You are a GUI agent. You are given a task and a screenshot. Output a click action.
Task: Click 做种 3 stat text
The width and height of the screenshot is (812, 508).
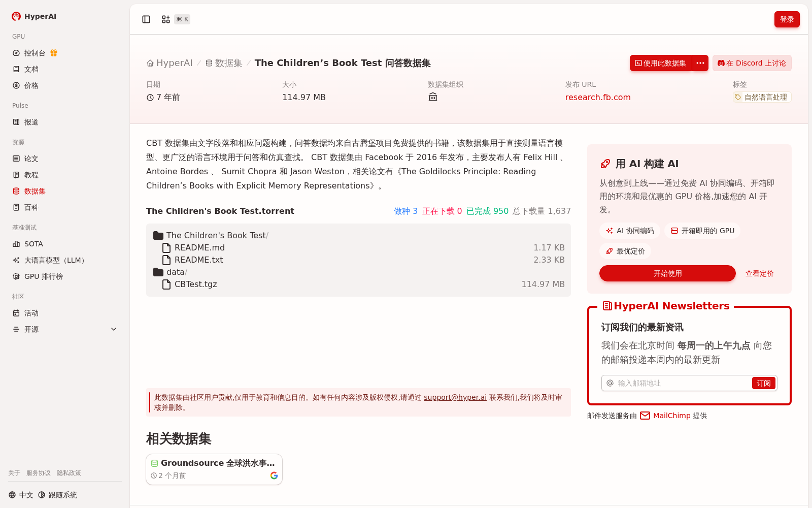coord(405,211)
